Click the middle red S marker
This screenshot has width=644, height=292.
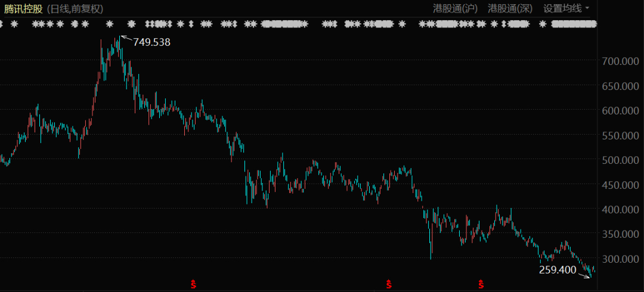389,284
